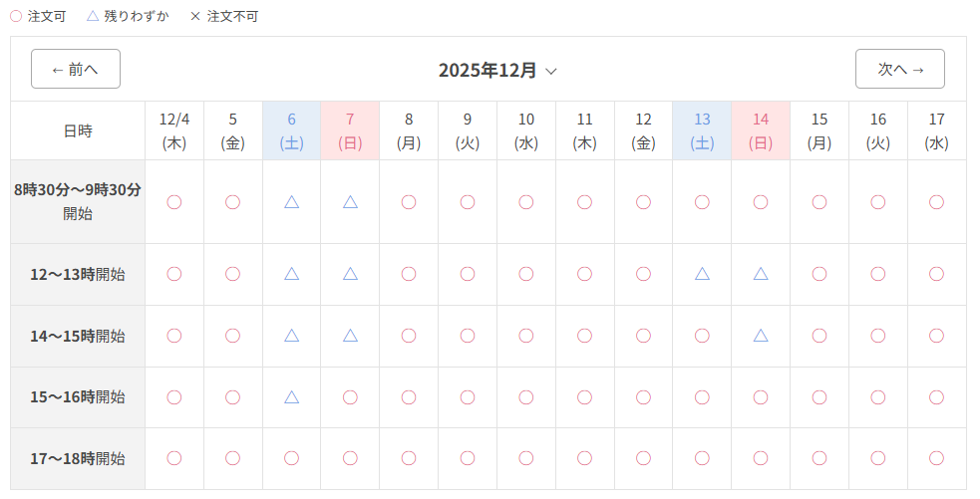Pick circle on 8 (月) at 12〜13時
Screen dimensions: 980x499
point(409,274)
